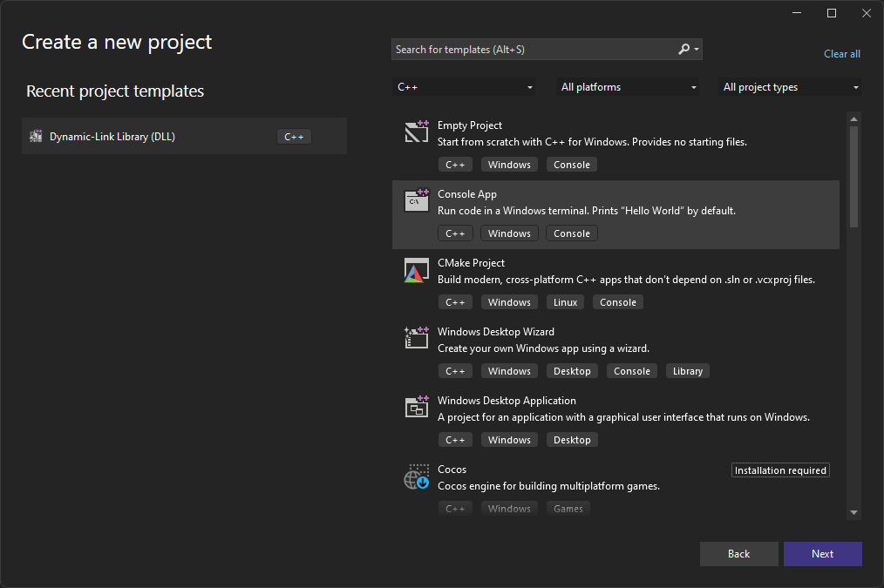The image size is (884, 588).
Task: Click the scrollbar down arrow
Action: click(853, 512)
